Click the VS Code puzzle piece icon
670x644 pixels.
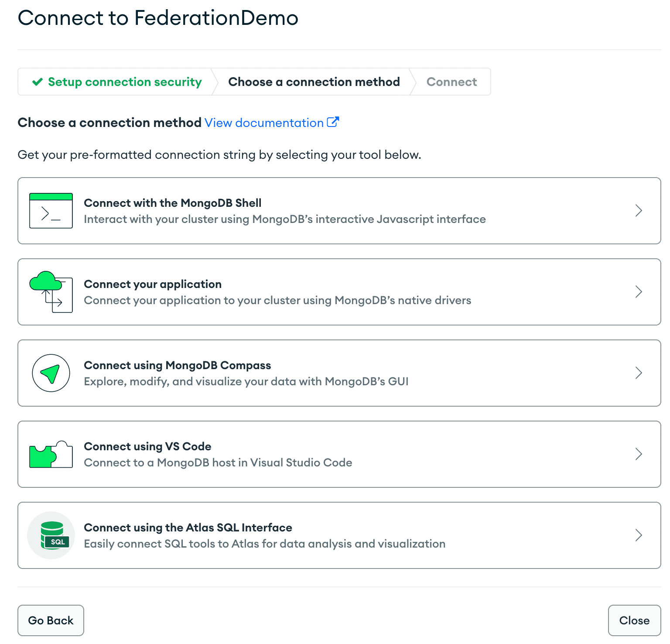51,454
